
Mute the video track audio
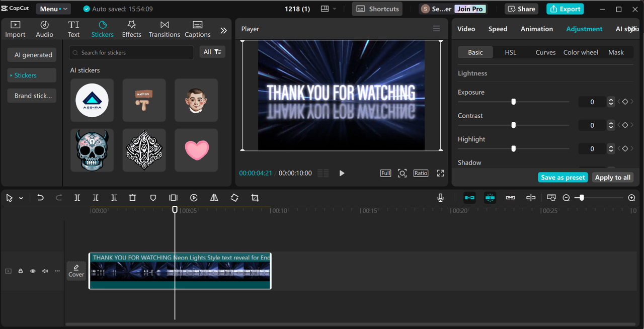[45, 271]
